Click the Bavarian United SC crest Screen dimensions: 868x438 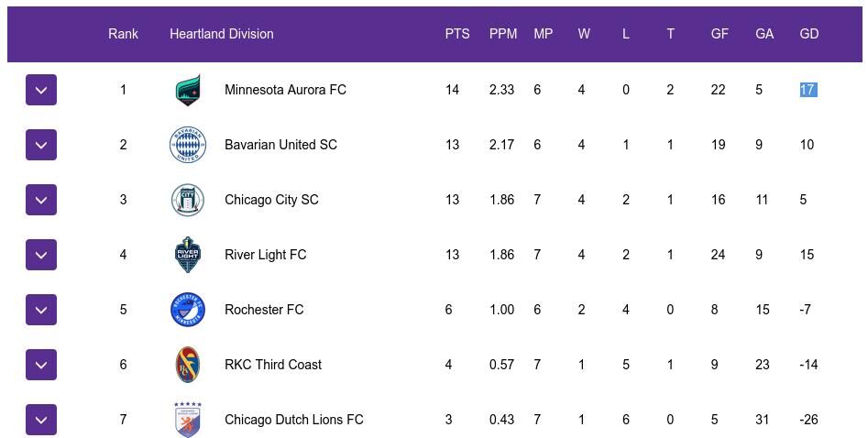pyautogui.click(x=188, y=145)
